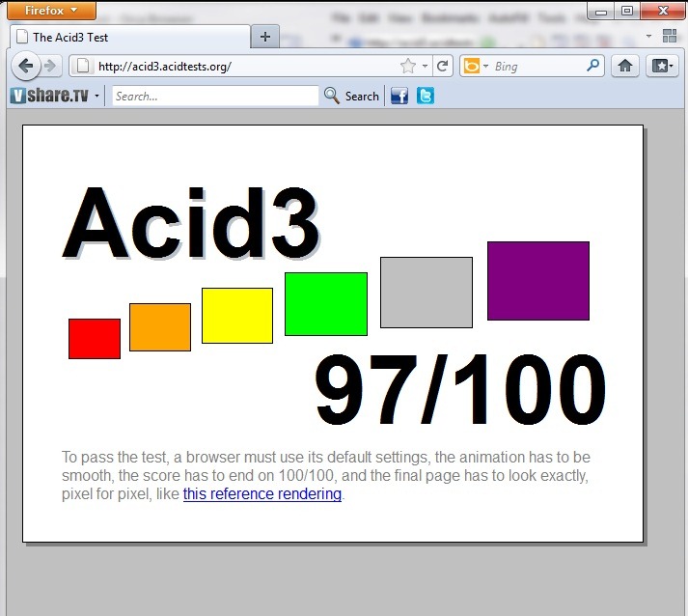Expand the Bing search engine dropdown
688x616 pixels.
pyautogui.click(x=485, y=67)
